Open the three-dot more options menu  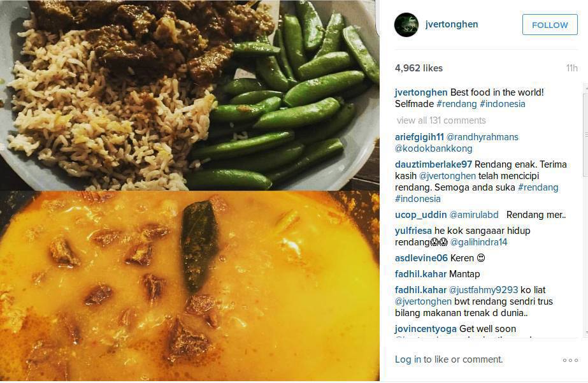(570, 360)
